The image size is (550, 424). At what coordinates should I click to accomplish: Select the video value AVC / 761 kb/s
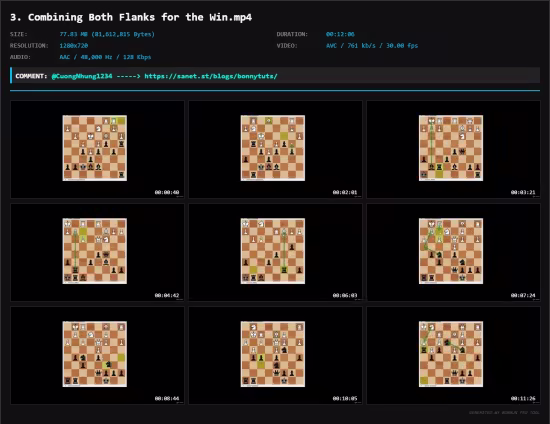(x=372, y=46)
